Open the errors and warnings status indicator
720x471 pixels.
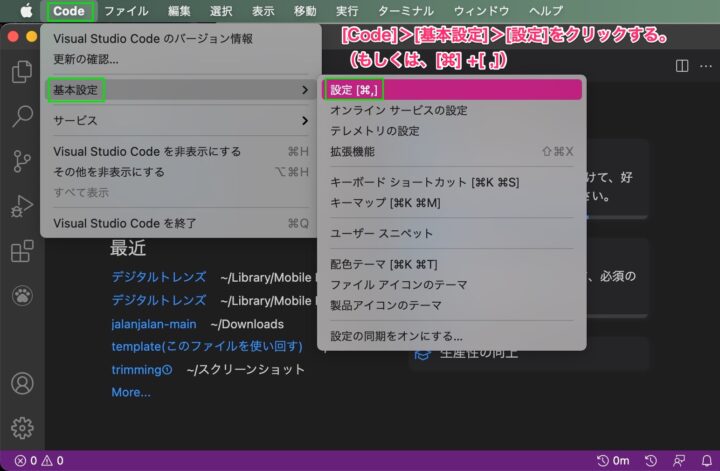(39, 461)
